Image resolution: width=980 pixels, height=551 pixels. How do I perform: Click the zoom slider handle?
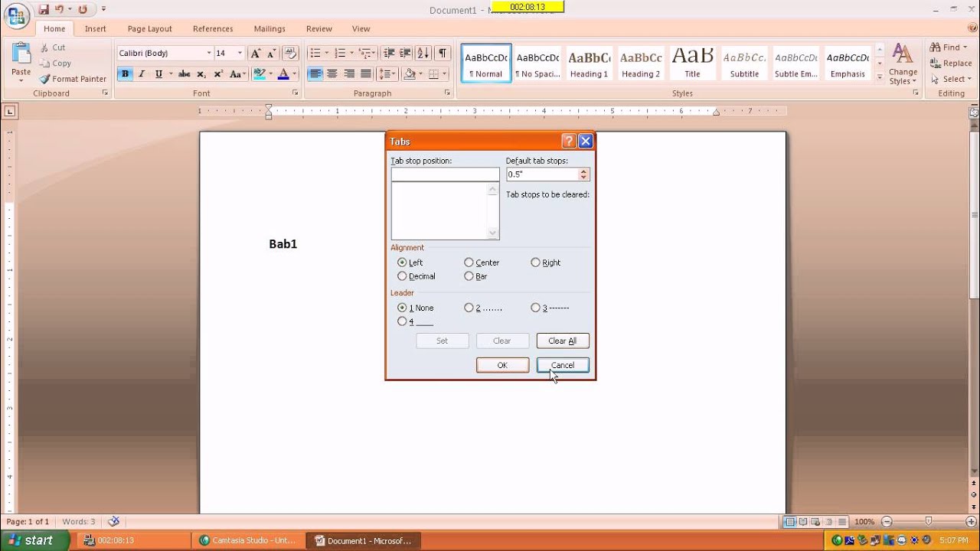[x=929, y=522]
